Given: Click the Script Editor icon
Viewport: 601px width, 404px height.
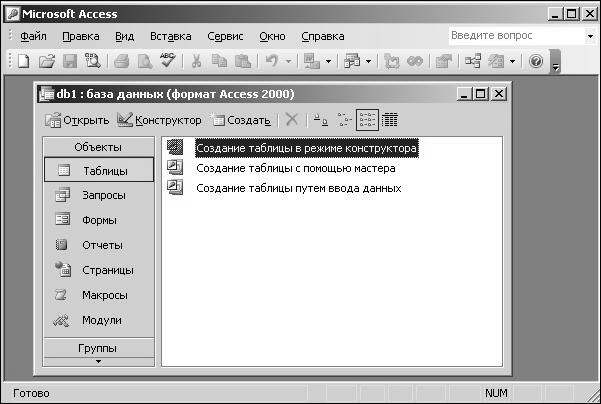Looking at the screenshot, I should (x=415, y=61).
